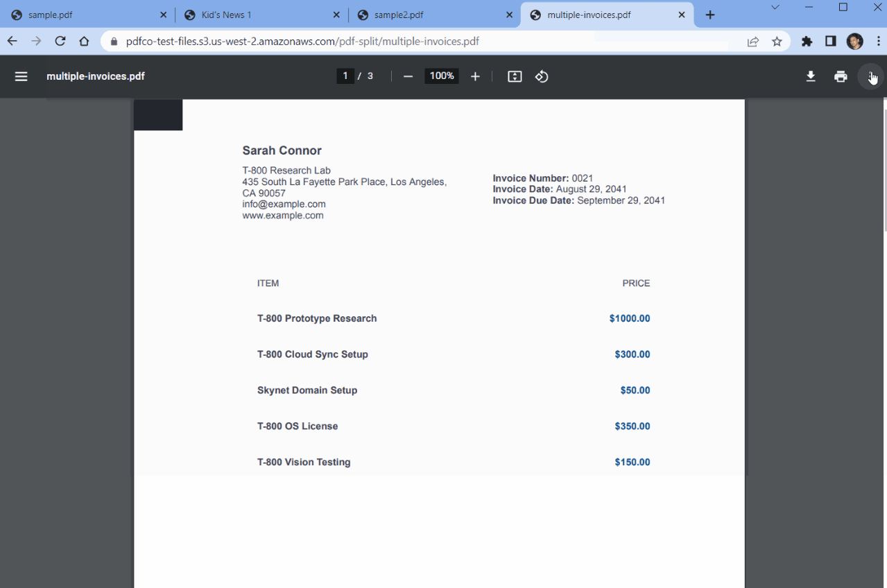Toggle the bookmark star for this page
The width and height of the screenshot is (887, 588).
pos(777,41)
